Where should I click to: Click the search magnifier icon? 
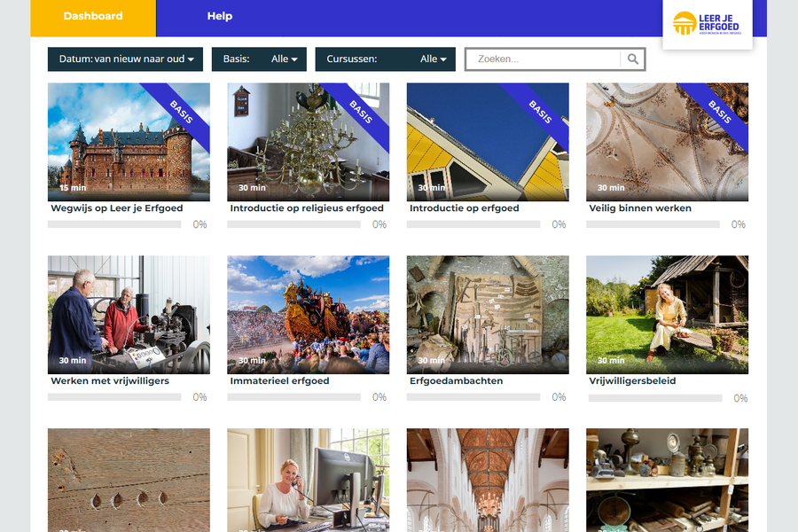click(x=632, y=59)
